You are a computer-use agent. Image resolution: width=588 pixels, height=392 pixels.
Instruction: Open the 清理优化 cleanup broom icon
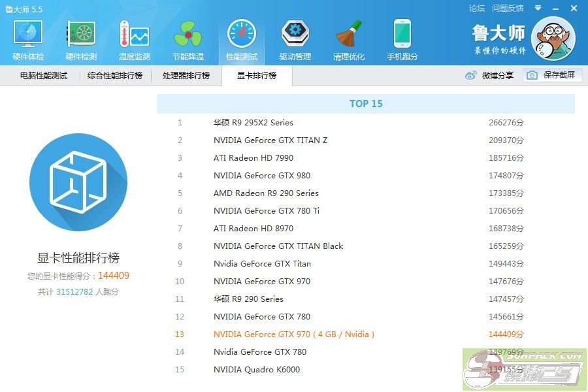click(349, 34)
